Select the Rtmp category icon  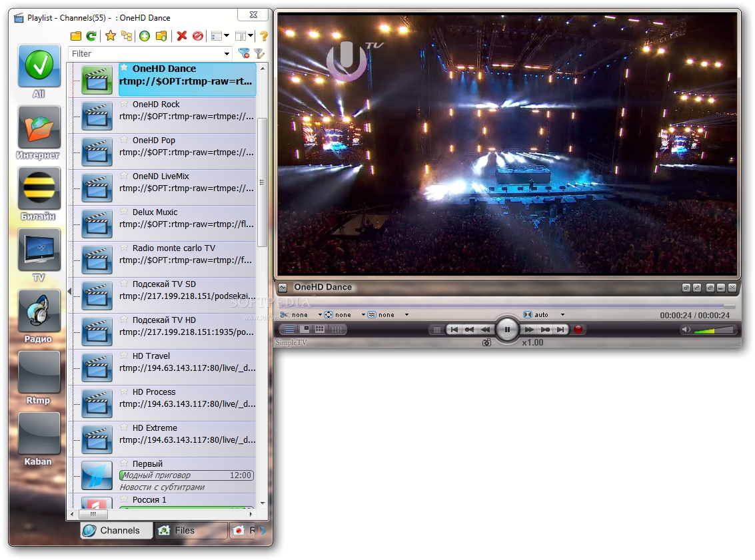pos(39,372)
